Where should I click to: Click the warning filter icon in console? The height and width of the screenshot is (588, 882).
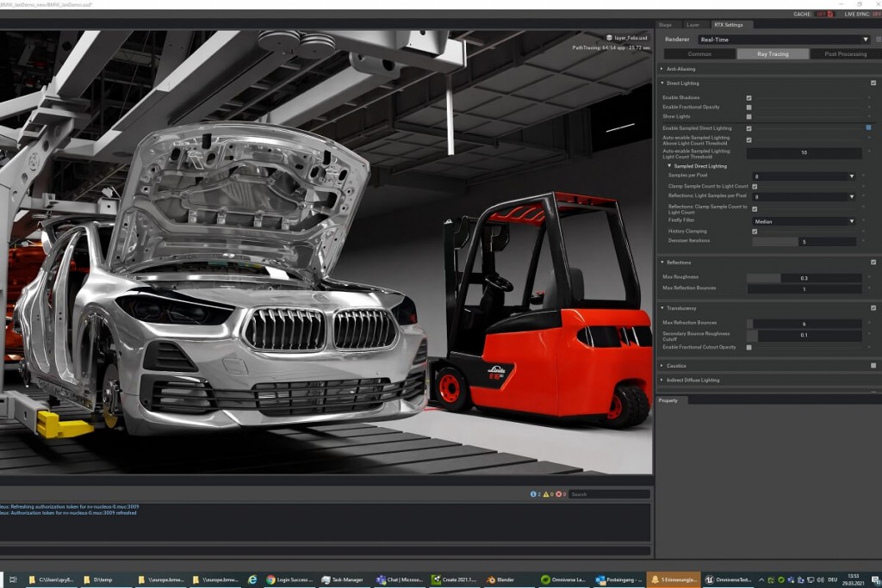(x=546, y=494)
